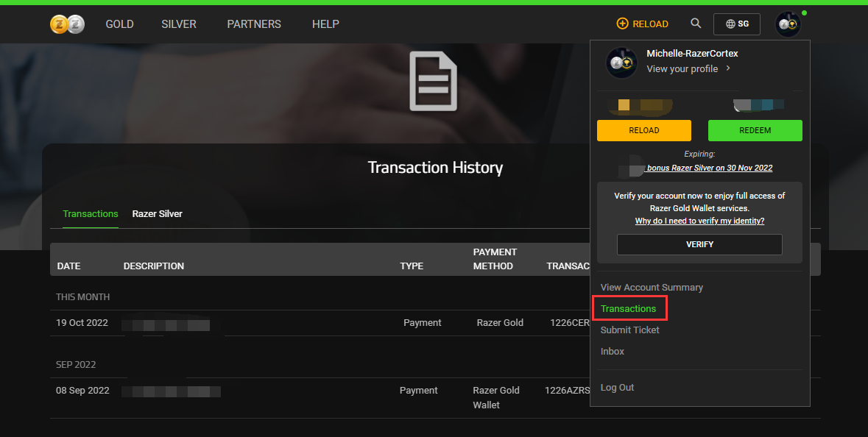Switch to the Transactions tab
This screenshot has width=868, height=437.
point(91,213)
